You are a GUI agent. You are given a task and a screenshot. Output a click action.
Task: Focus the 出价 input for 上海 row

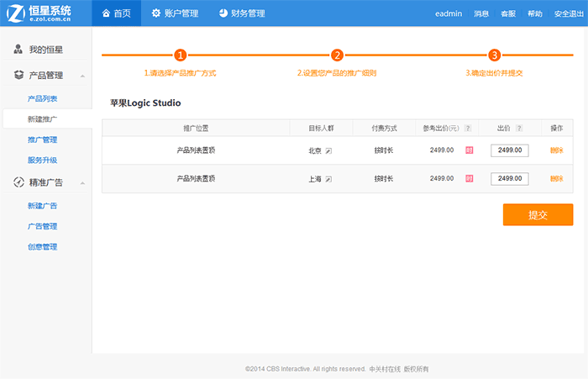tap(509, 178)
